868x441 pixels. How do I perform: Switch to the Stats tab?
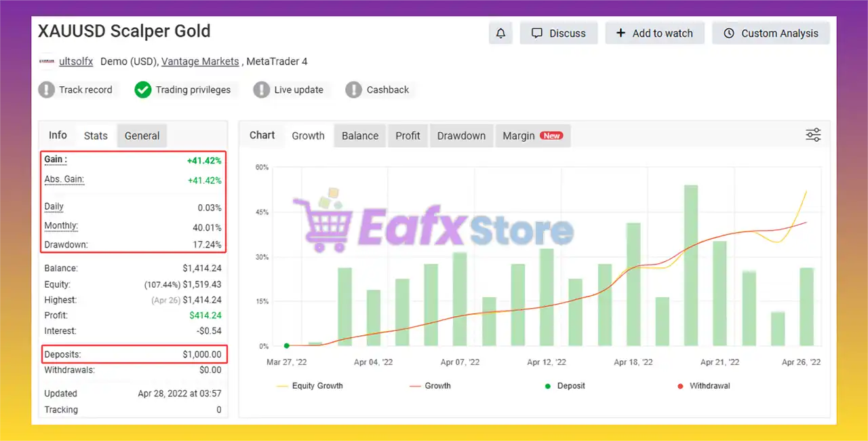click(x=96, y=136)
